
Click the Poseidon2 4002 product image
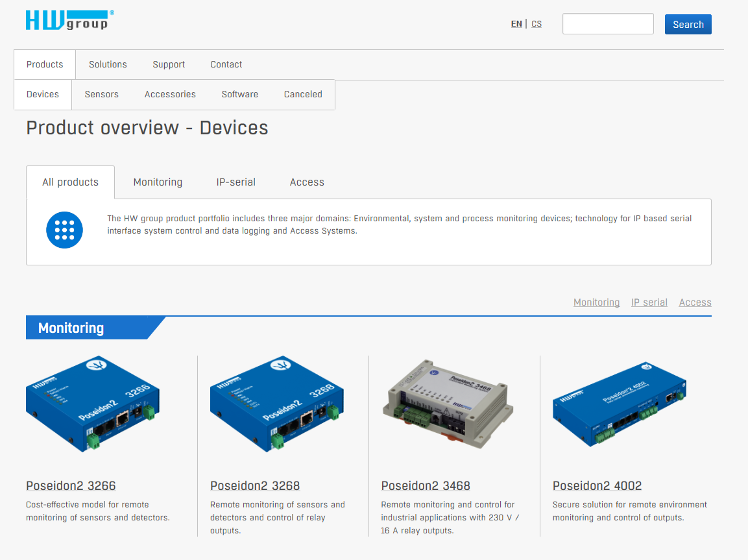pyautogui.click(x=619, y=404)
